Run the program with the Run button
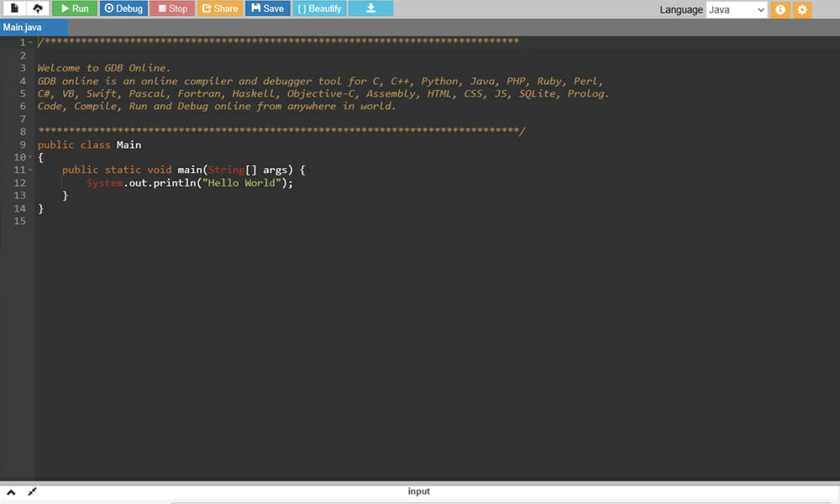 pyautogui.click(x=74, y=9)
